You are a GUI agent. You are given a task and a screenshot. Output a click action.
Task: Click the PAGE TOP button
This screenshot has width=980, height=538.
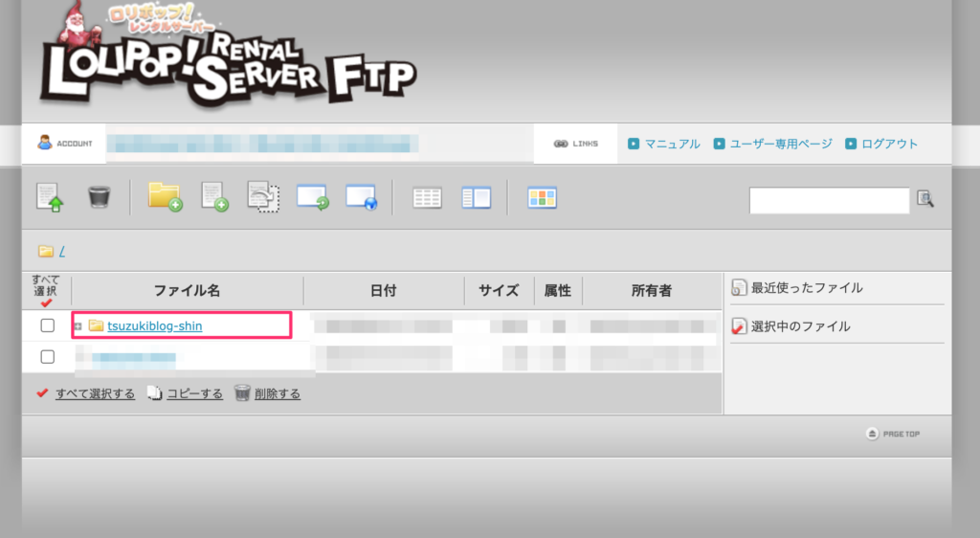pos(893,434)
